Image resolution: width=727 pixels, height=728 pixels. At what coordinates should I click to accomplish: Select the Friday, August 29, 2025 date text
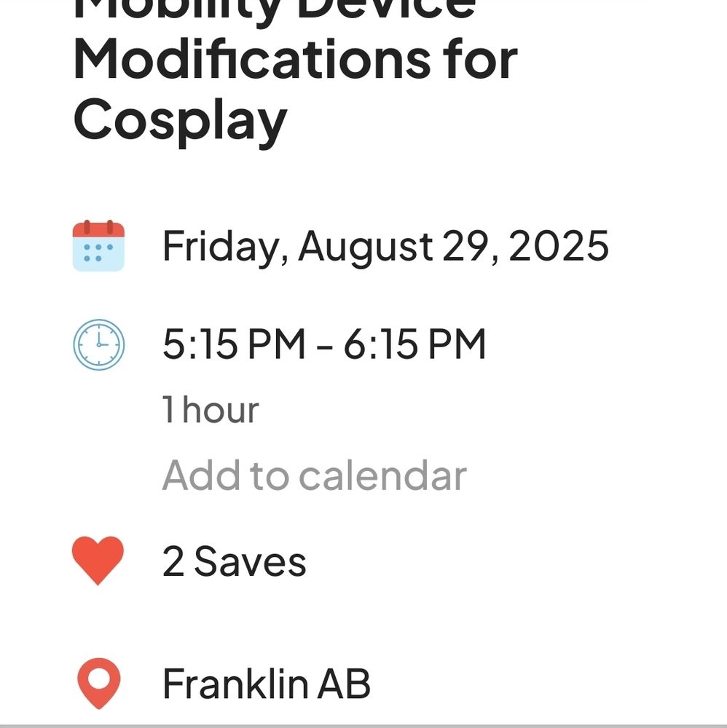pos(385,246)
